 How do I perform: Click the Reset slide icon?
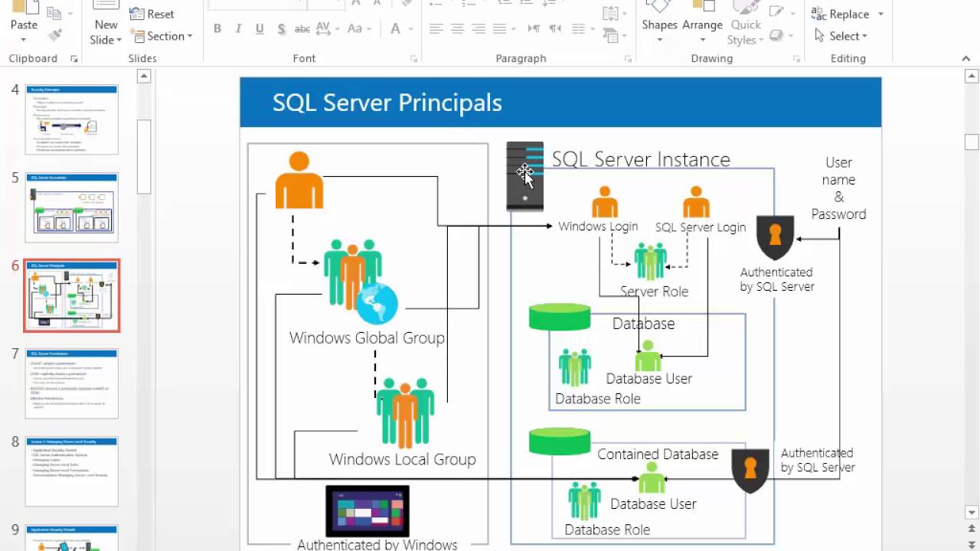click(x=136, y=14)
